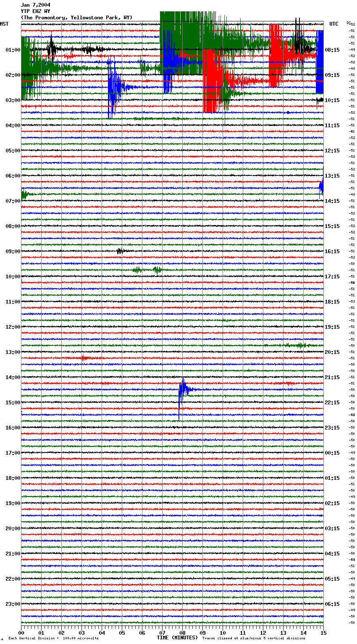The width and height of the screenshot is (357, 644).
Task: Click minute 12 on the bottom axis
Action: click(263, 633)
